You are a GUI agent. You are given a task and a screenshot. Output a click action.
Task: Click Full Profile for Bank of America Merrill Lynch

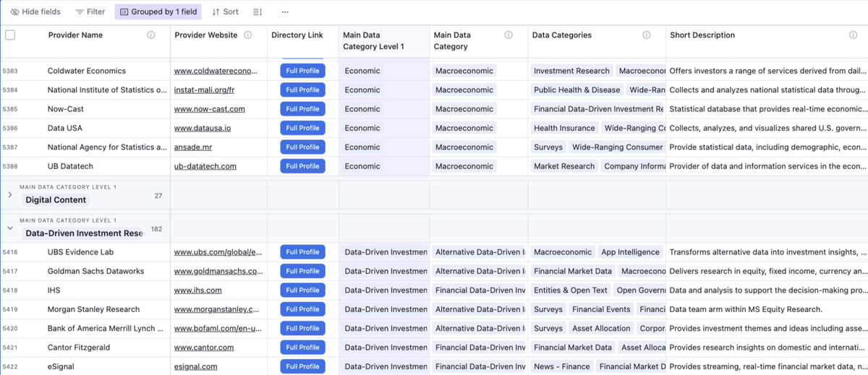(x=302, y=328)
